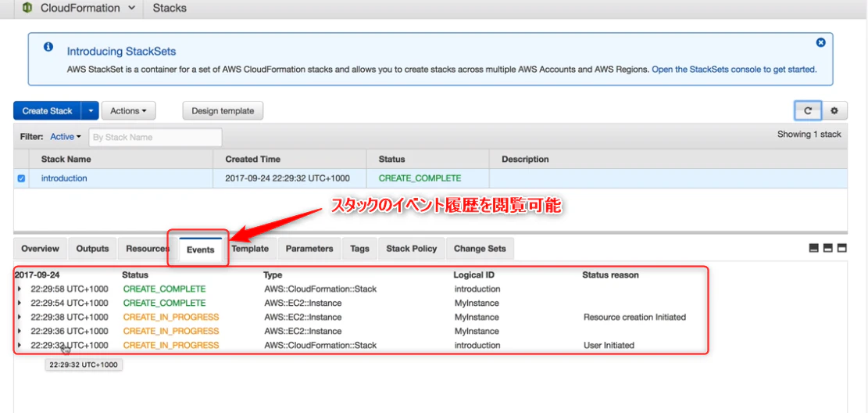Viewport: 868px width, 413px height.
Task: Click the Showing 1 stack label
Action: 809,135
